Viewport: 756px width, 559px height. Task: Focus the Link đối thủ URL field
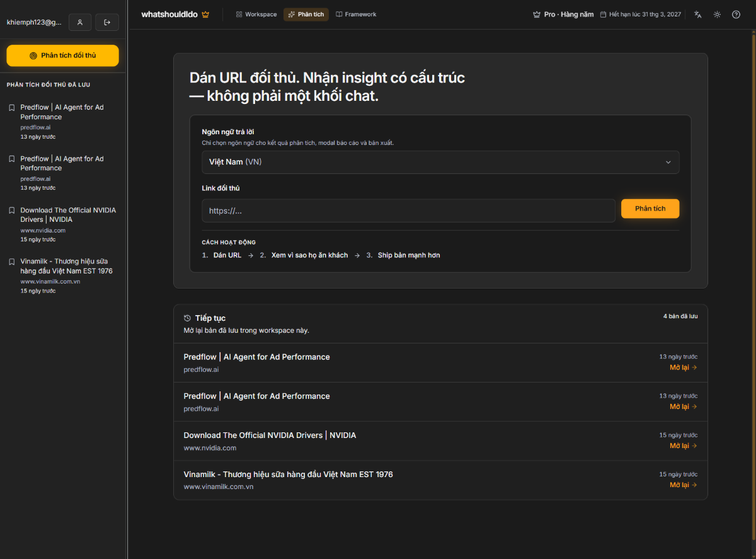pos(408,210)
